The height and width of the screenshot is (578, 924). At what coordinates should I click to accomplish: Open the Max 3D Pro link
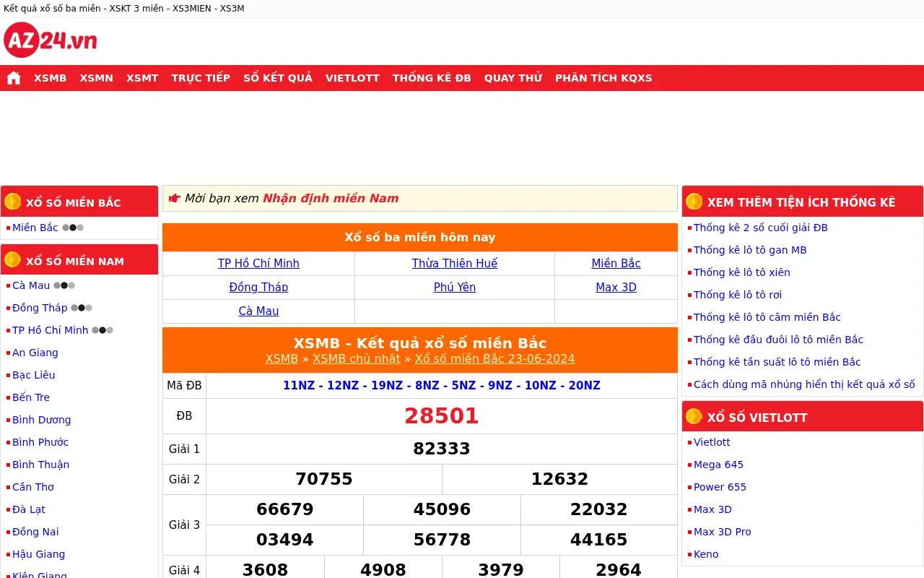pyautogui.click(x=723, y=532)
